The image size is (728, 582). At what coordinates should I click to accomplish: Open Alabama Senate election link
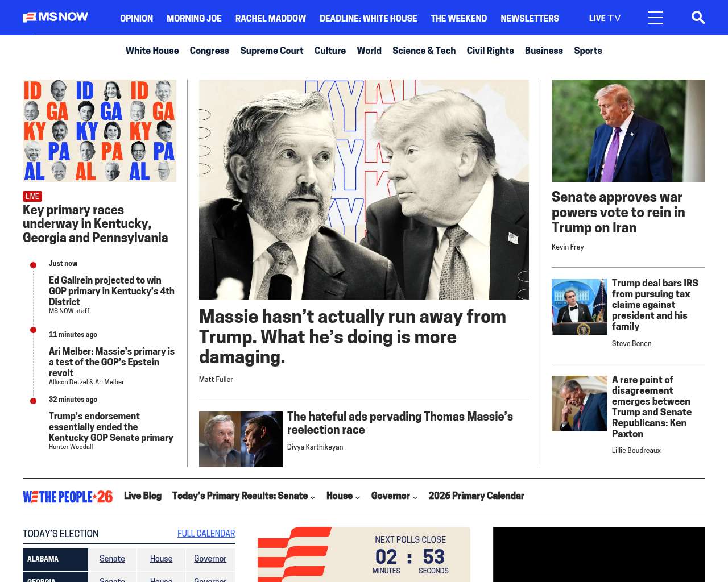tap(112, 559)
